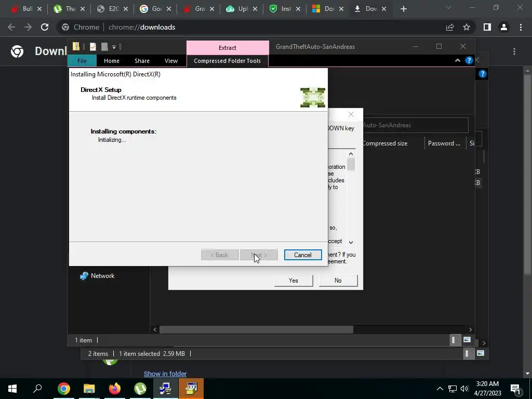Click Yes in the license agreement dialog
Image resolution: width=532 pixels, height=399 pixels.
pyautogui.click(x=294, y=280)
